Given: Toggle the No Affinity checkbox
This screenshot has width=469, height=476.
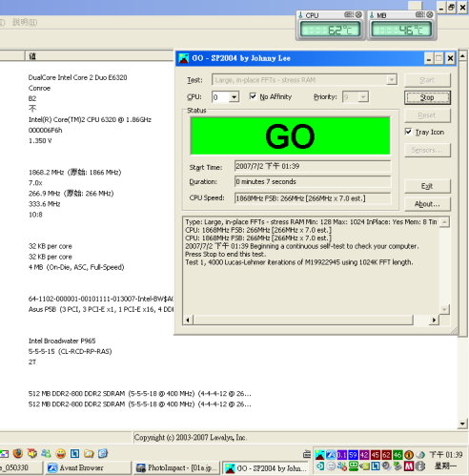Looking at the screenshot, I should [253, 96].
